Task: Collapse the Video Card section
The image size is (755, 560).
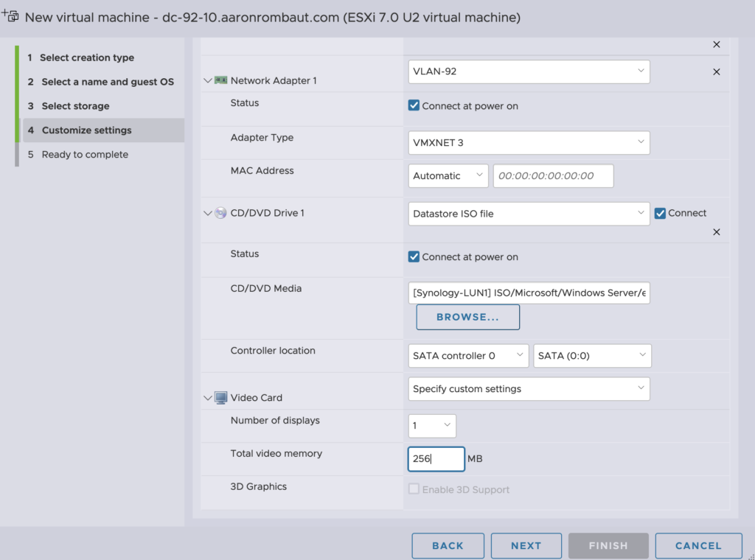Action: coord(207,398)
